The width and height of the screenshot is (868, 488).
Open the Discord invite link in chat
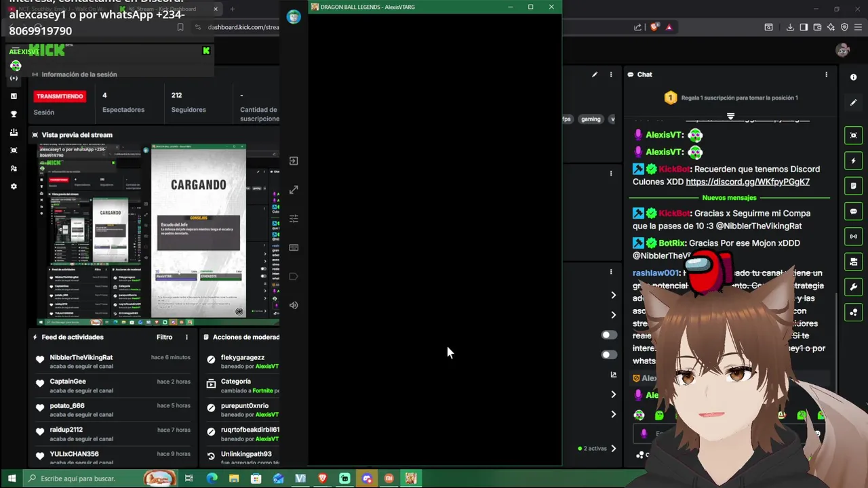click(x=747, y=182)
